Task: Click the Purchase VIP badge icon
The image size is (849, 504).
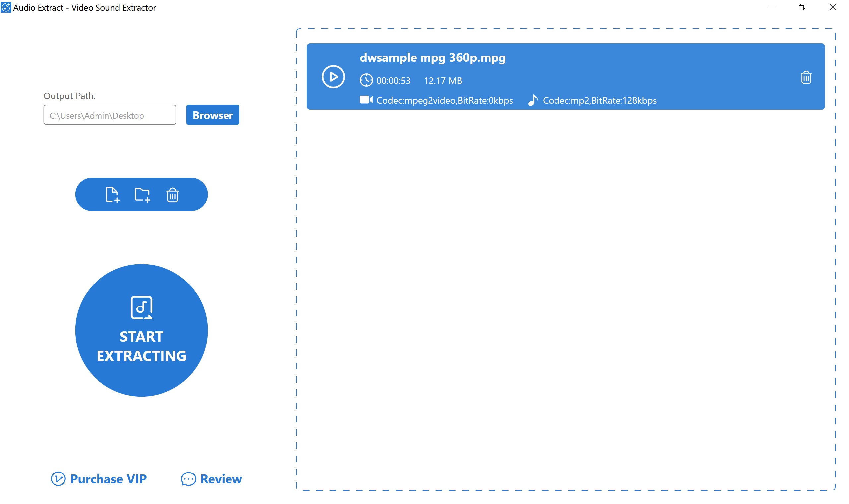Action: 58,479
